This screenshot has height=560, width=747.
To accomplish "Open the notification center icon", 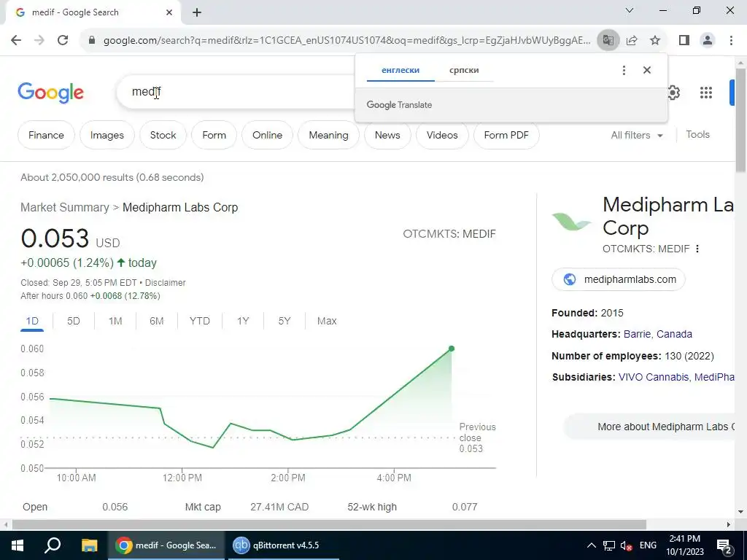I will tap(724, 546).
